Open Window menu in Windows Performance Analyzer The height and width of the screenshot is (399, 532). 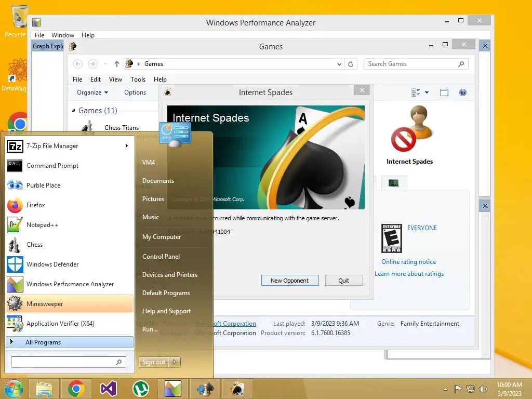pos(63,35)
